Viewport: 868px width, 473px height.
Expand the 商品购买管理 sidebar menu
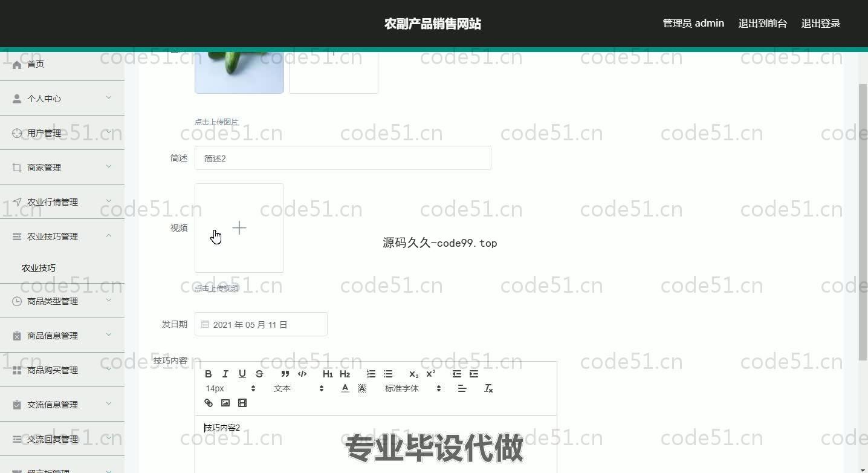pos(62,370)
